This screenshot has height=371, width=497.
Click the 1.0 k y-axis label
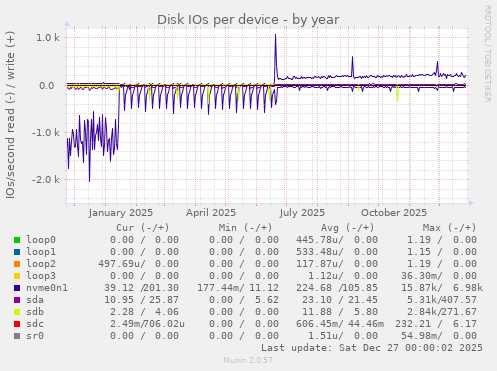click(x=48, y=38)
